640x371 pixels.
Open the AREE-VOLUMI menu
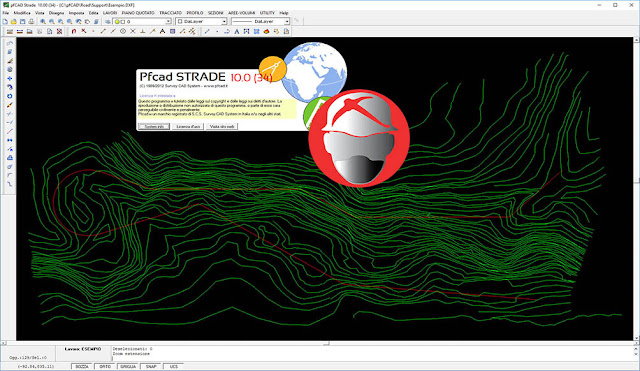[x=242, y=13]
